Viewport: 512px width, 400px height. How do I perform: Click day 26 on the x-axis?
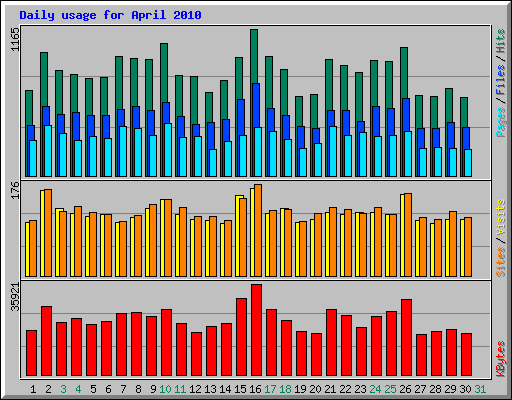click(x=405, y=389)
